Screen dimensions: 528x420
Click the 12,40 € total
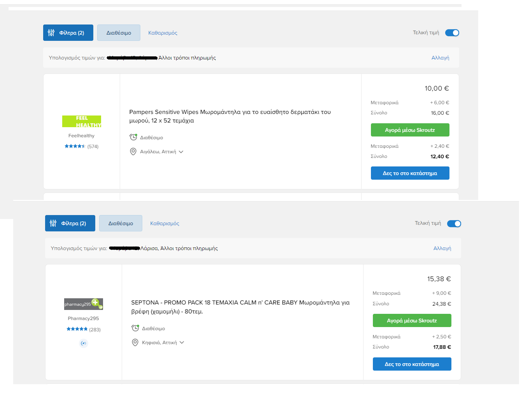[440, 156]
